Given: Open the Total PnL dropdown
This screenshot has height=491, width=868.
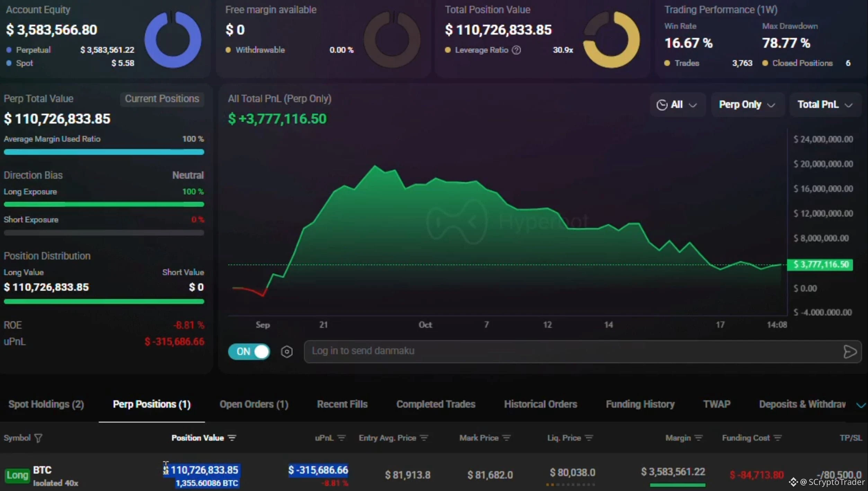Looking at the screenshot, I should click(x=825, y=104).
